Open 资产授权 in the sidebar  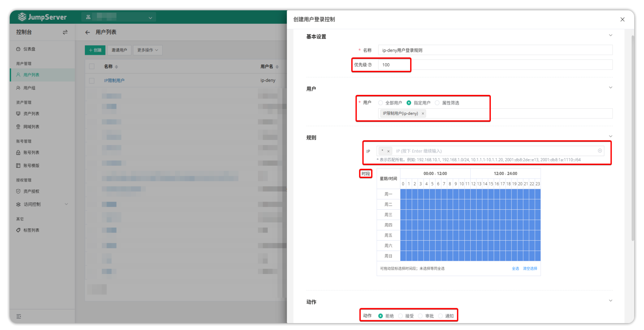click(31, 191)
